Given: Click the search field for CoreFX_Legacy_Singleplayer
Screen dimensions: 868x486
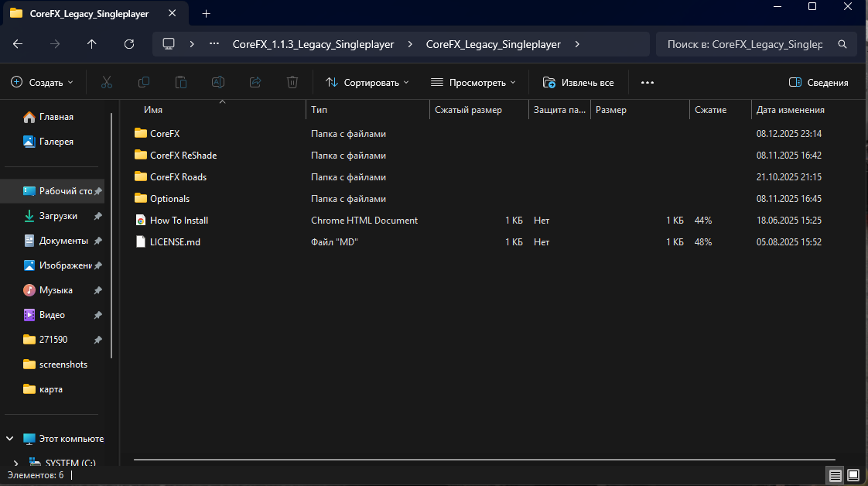Looking at the screenshot, I should [747, 44].
